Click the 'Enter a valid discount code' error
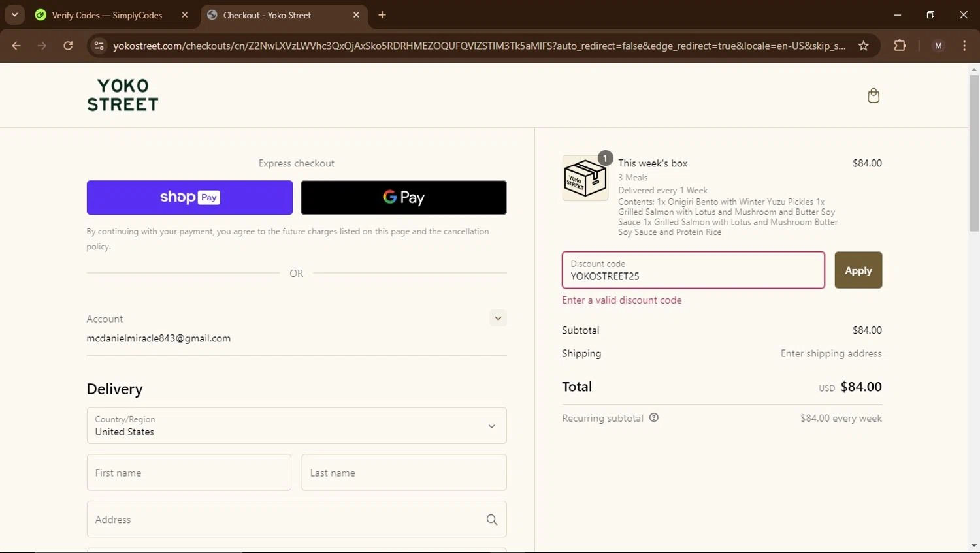The width and height of the screenshot is (980, 553). 622,300
